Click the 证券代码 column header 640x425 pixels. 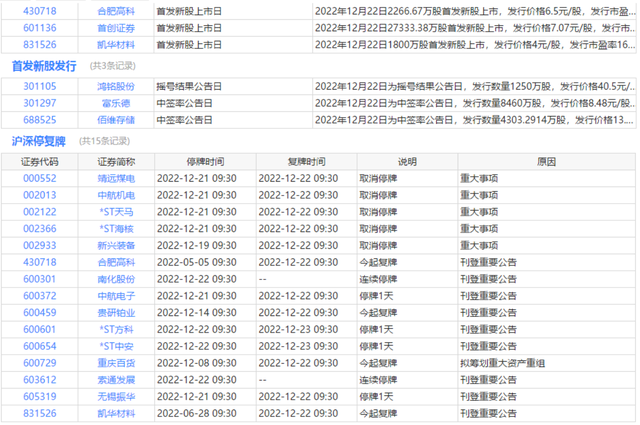[40, 162]
